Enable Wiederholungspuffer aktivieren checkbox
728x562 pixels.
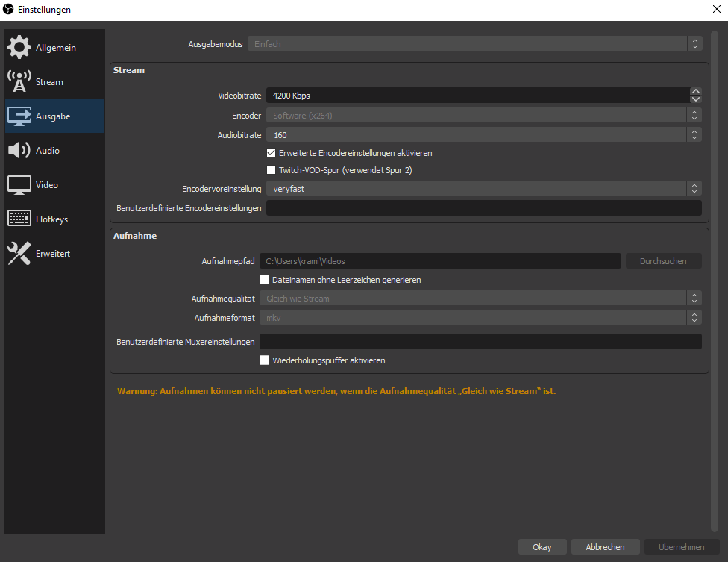pyautogui.click(x=264, y=360)
